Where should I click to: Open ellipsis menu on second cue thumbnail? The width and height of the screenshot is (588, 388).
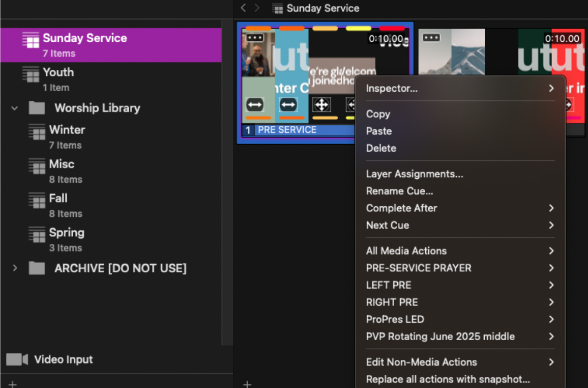tap(431, 38)
